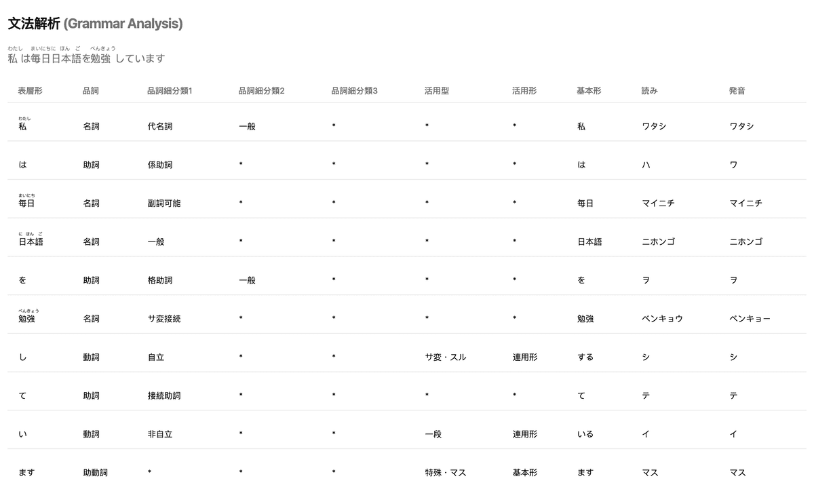Click the 特殊・マス conjugation type cell
Screen dimensions: 814x504
tap(445, 473)
